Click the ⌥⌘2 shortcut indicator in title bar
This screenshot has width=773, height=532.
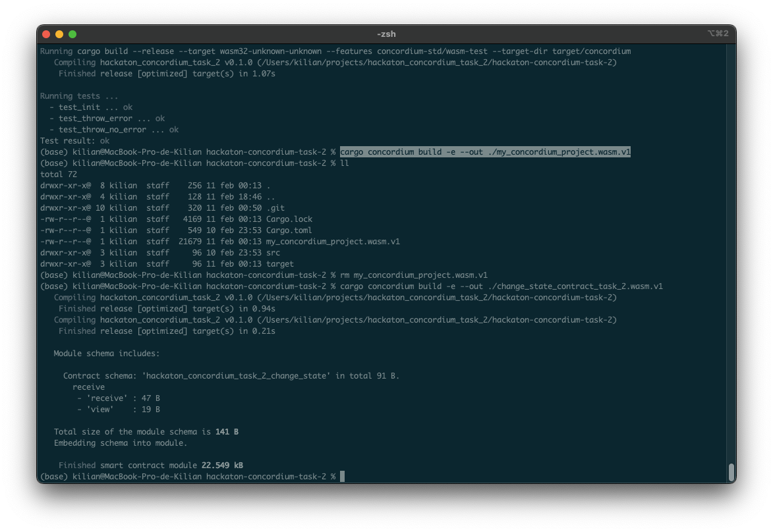pyautogui.click(x=718, y=34)
